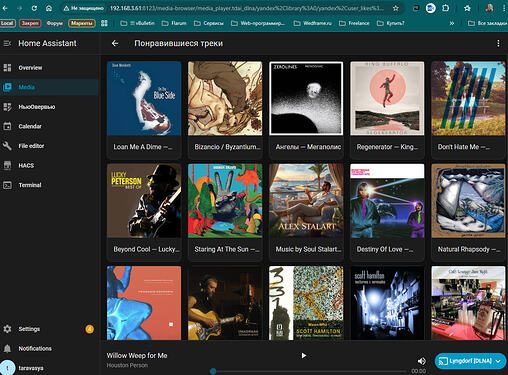Open the taravasya user profile avatar
The image size is (508, 375).
click(x=7, y=368)
